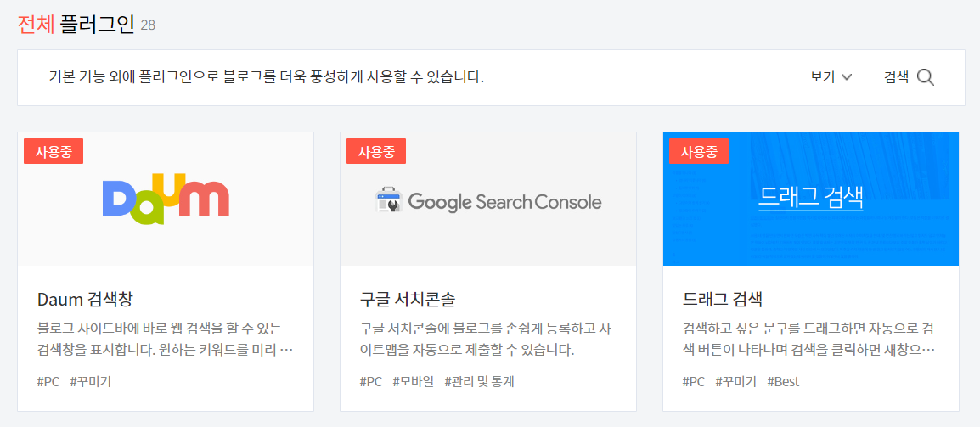Screen dimensions: 980x427
Task: Click the #꾸미기 tag under Daum 검색창
Action: click(x=91, y=381)
